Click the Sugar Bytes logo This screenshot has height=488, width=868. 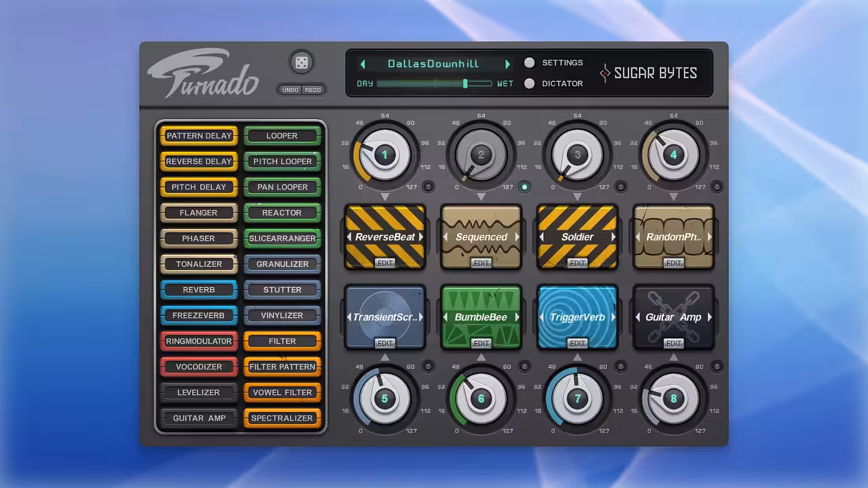click(649, 73)
